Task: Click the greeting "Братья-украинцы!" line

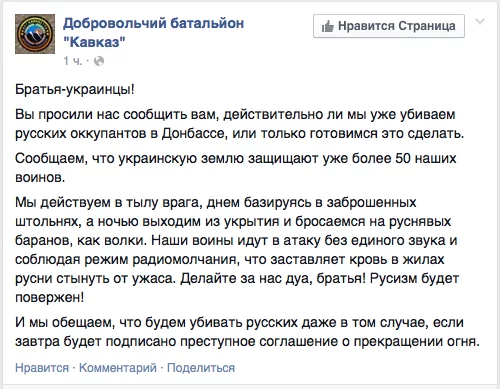Action: pos(75,89)
